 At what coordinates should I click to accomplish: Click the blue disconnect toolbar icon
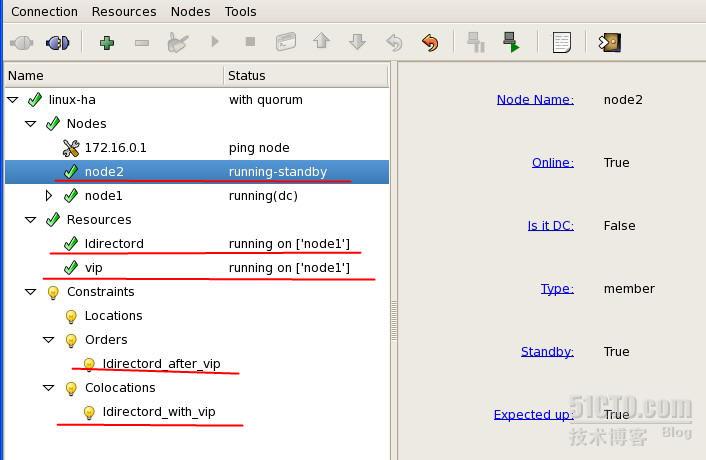click(58, 43)
